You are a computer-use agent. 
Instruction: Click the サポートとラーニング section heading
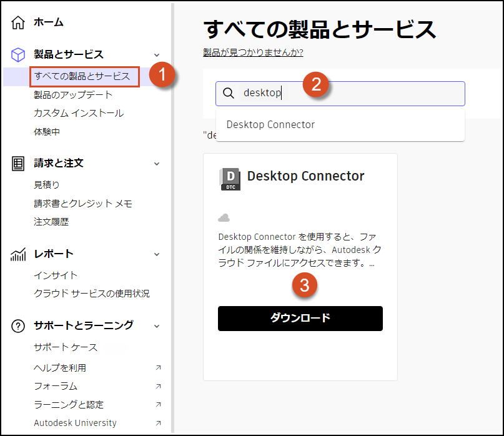coord(84,325)
